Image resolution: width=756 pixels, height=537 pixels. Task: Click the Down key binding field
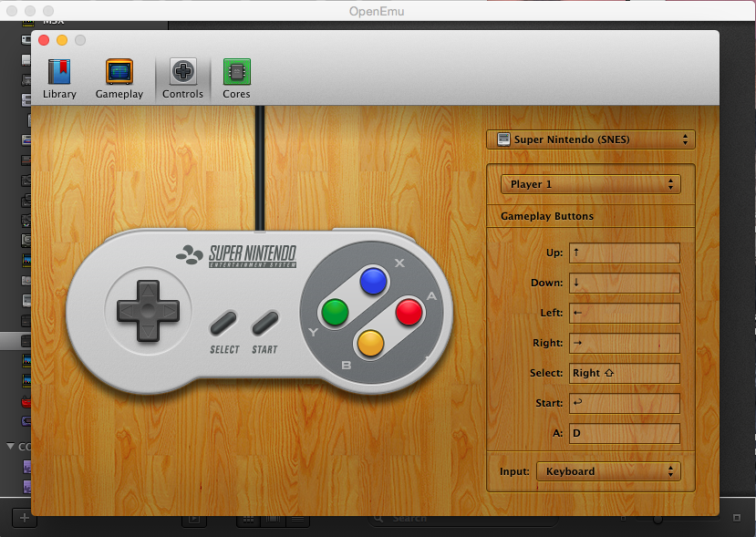pos(625,283)
